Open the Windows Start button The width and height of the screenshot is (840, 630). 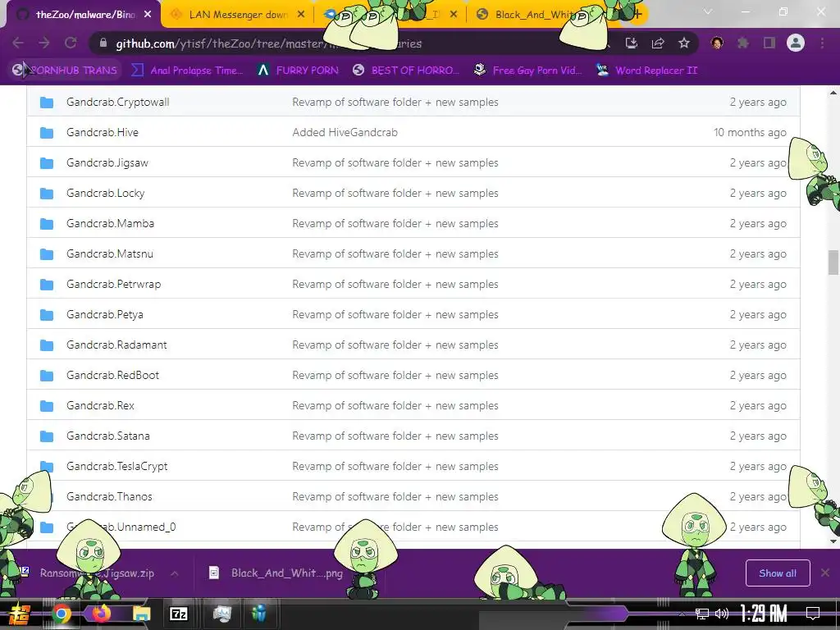[19, 614]
